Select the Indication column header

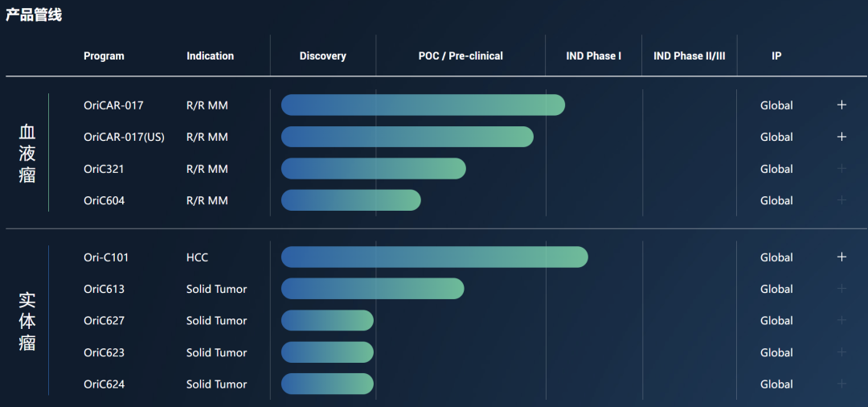[x=210, y=56]
